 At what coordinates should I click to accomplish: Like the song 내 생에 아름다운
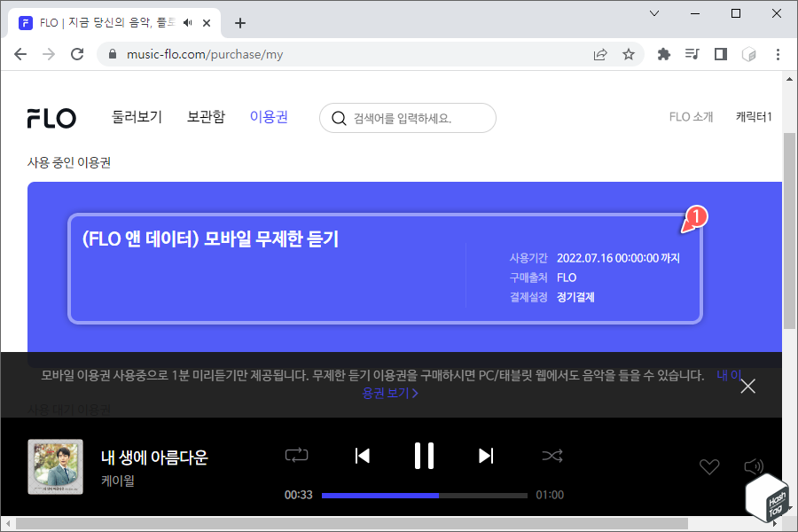(709, 466)
